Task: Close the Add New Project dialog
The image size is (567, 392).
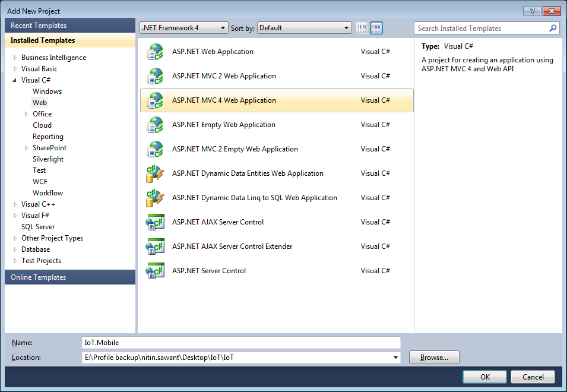Action: coord(552,11)
